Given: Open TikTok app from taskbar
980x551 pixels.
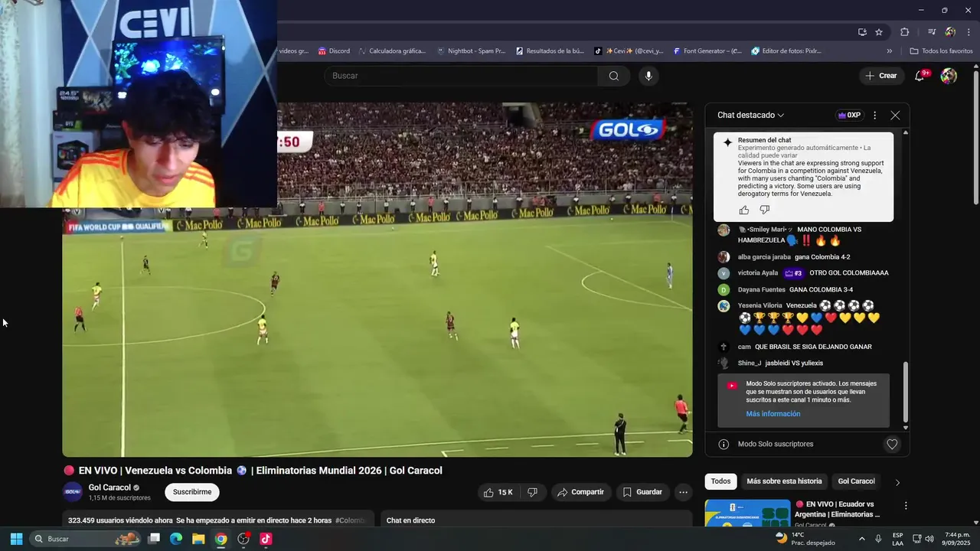Looking at the screenshot, I should click(x=266, y=539).
